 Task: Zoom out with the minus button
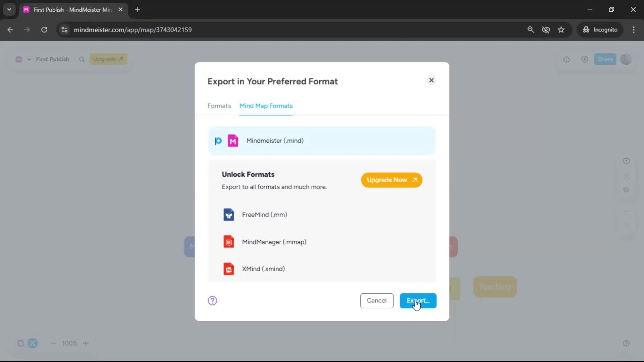coord(54,343)
